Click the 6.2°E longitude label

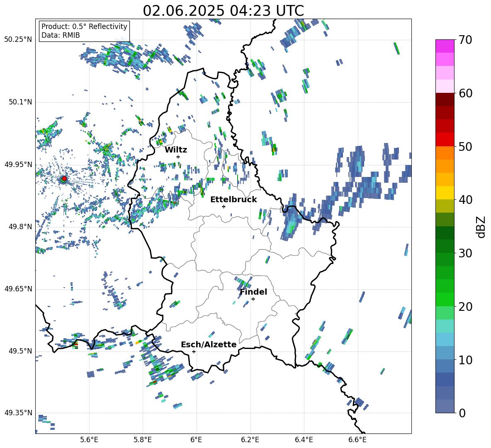(250, 440)
